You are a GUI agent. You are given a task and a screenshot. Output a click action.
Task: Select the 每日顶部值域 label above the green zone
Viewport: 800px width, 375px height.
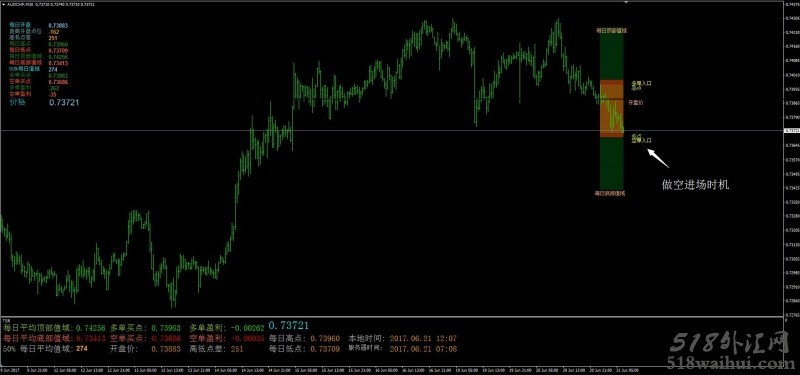611,31
